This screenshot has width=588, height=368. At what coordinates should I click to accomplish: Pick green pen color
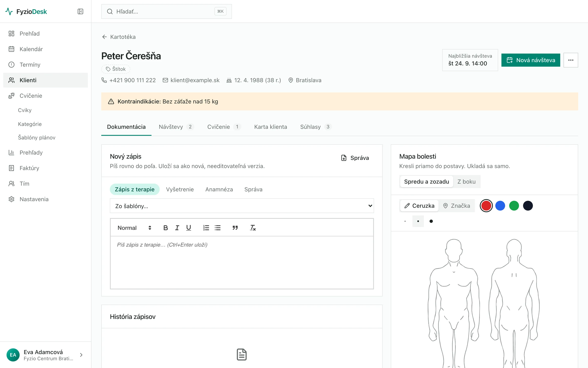(514, 206)
